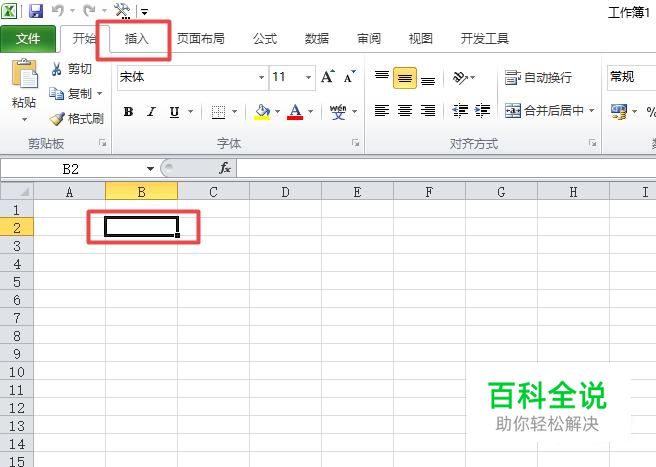Screen dimensions: 656x467
Task: Click the decrease font size icon
Action: pos(350,77)
